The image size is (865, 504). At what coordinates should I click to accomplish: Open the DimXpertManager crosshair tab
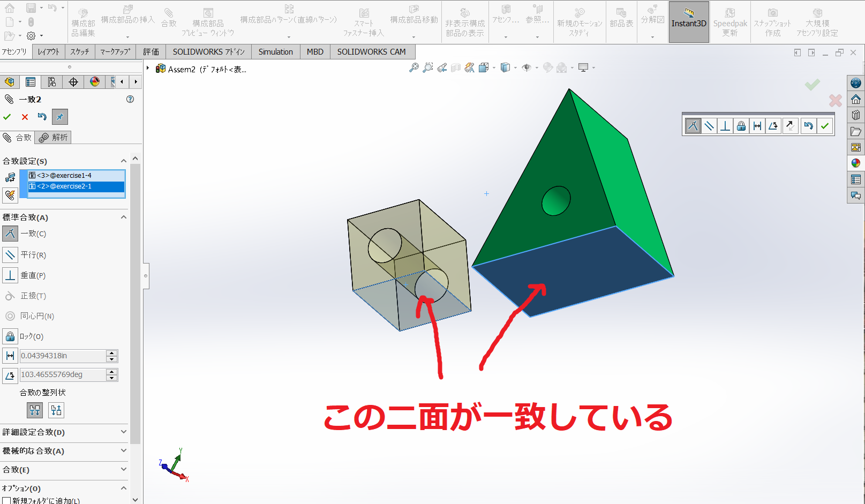73,82
